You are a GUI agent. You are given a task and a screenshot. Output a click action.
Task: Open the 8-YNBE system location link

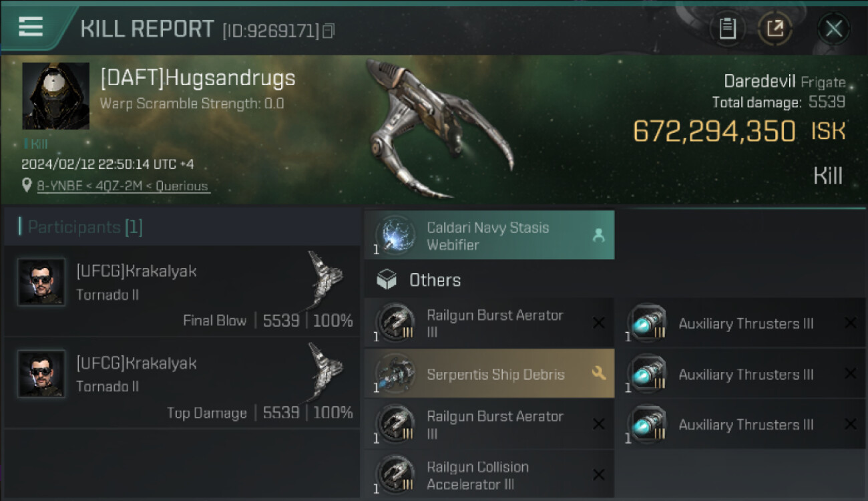[122, 186]
